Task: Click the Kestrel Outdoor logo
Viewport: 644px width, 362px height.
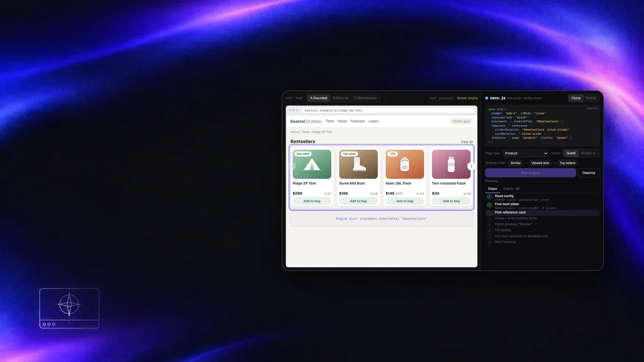Action: point(306,121)
